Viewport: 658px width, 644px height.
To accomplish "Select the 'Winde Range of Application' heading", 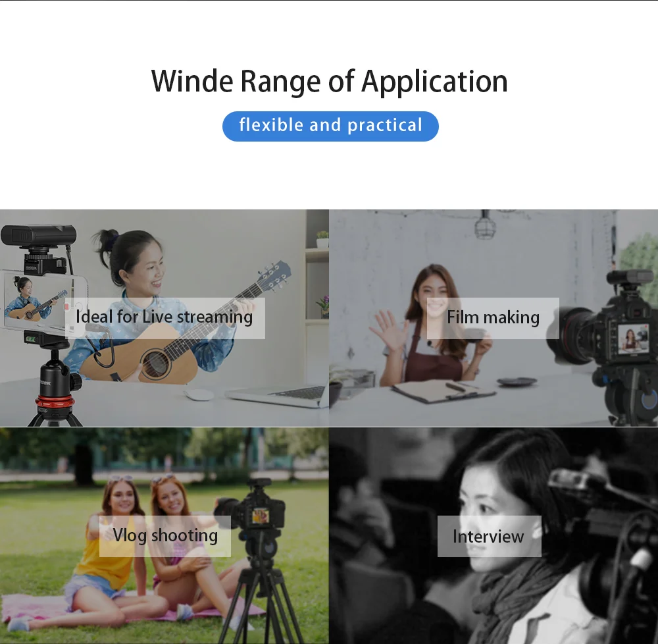I will click(x=330, y=82).
